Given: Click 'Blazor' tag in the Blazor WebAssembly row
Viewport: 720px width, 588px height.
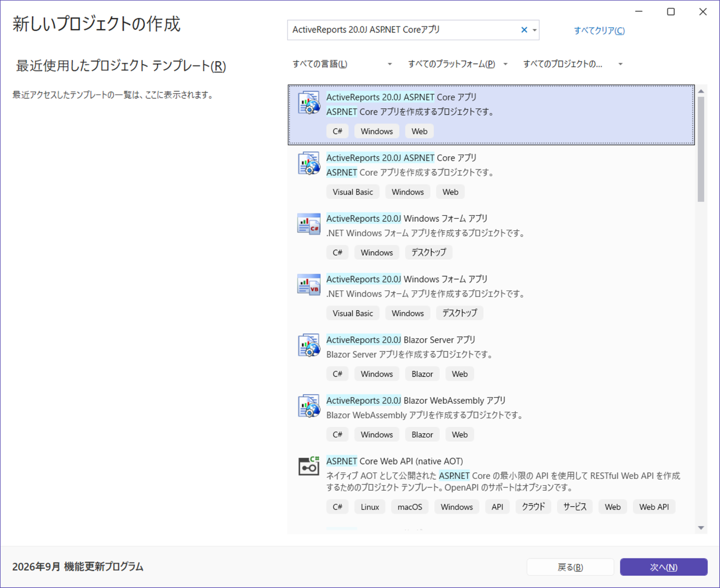Looking at the screenshot, I should [422, 434].
